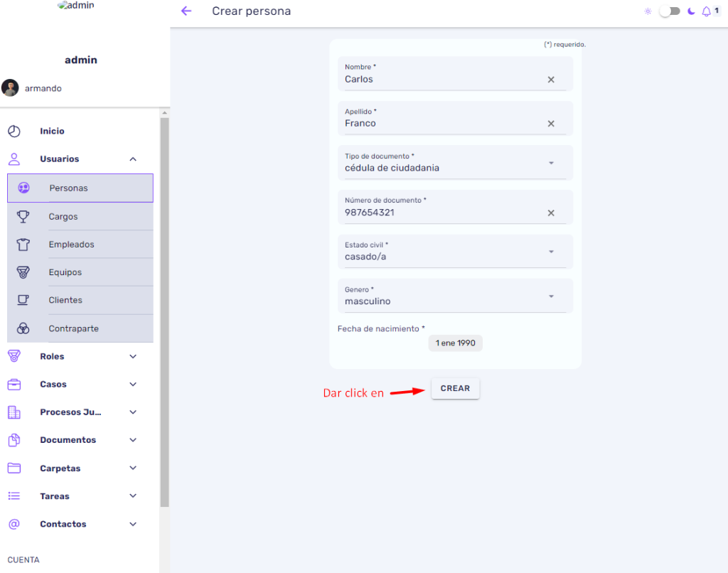Click the Inicio clock icon
This screenshot has height=573, width=728.
pos(14,131)
